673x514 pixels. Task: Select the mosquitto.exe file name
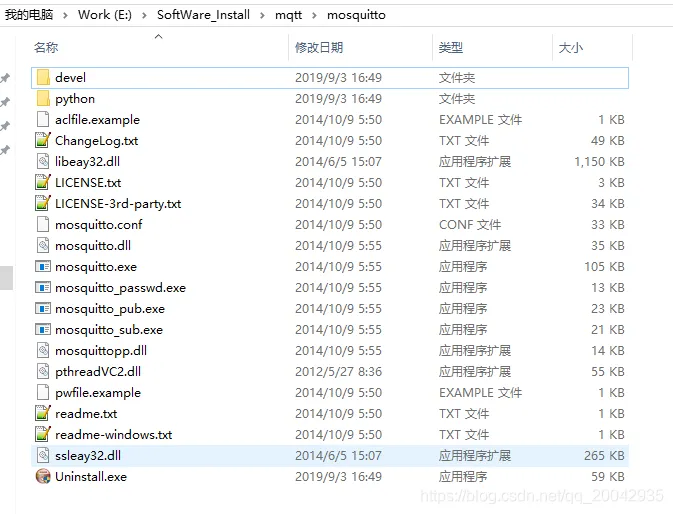(96, 267)
